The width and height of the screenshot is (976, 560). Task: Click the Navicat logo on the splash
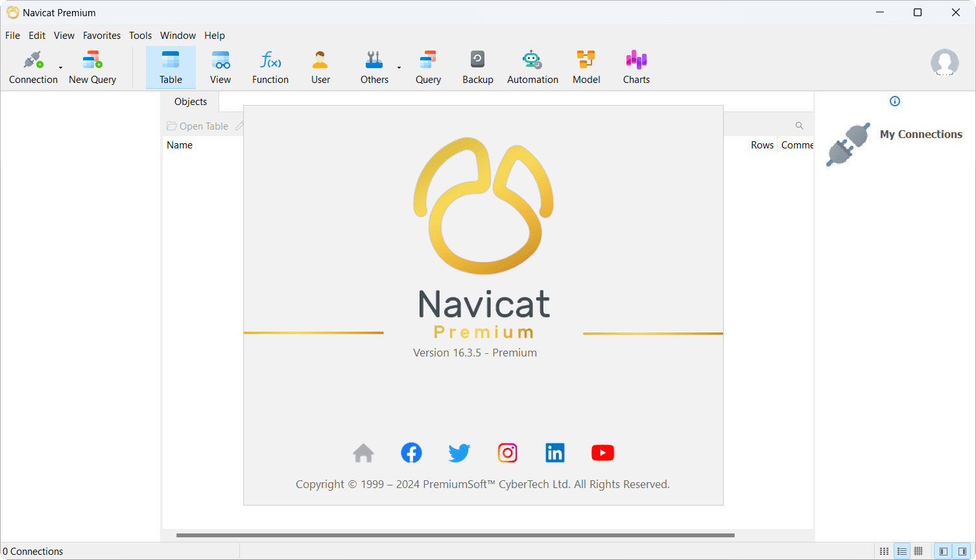[484, 205]
